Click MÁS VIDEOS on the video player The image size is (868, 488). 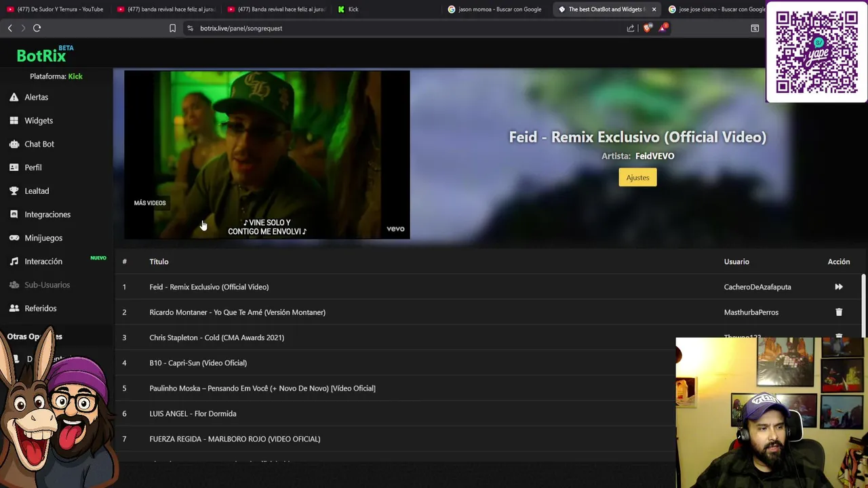(150, 203)
